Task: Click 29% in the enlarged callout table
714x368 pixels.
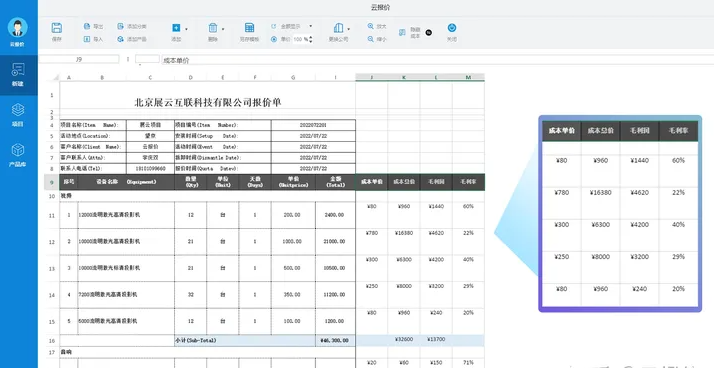Action: (678, 257)
